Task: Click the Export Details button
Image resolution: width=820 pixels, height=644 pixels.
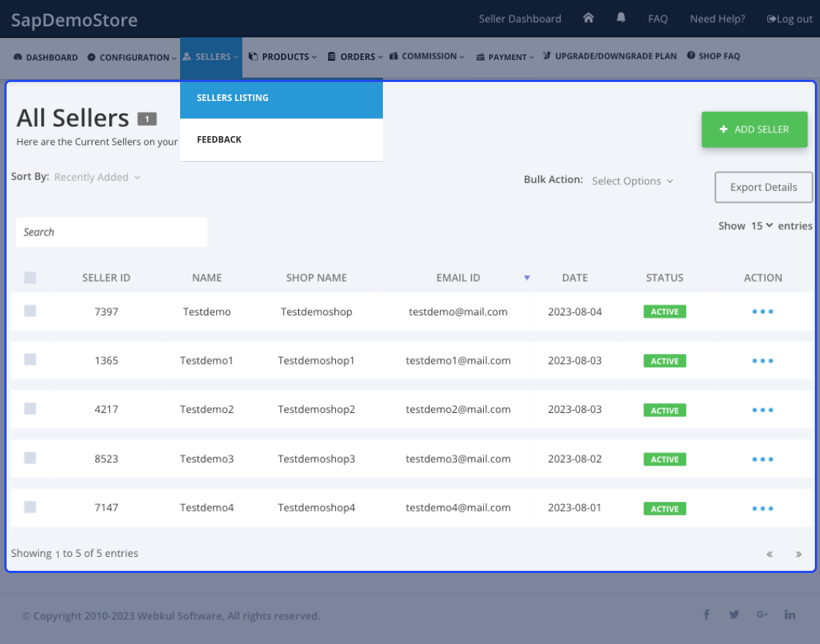Action: click(764, 187)
